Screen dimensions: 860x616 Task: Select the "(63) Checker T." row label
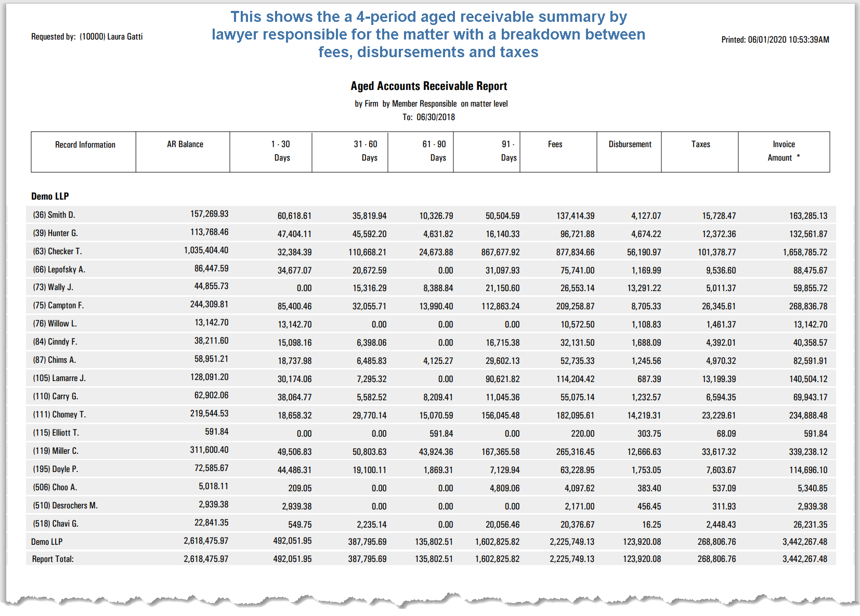pyautogui.click(x=57, y=251)
